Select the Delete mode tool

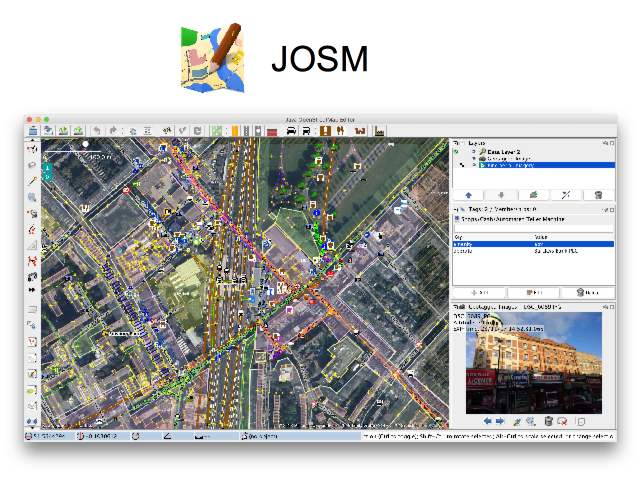coord(32,213)
